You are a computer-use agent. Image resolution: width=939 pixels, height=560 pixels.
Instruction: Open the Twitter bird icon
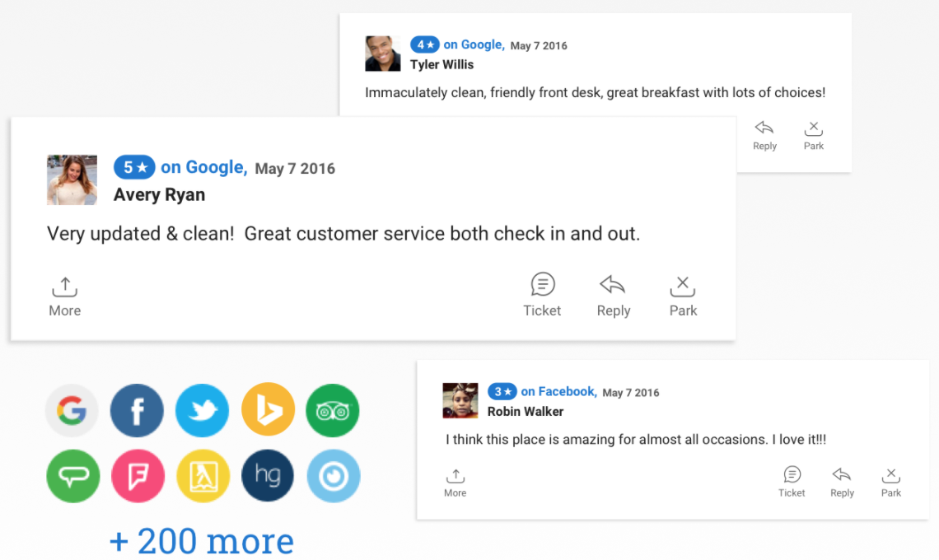203,411
